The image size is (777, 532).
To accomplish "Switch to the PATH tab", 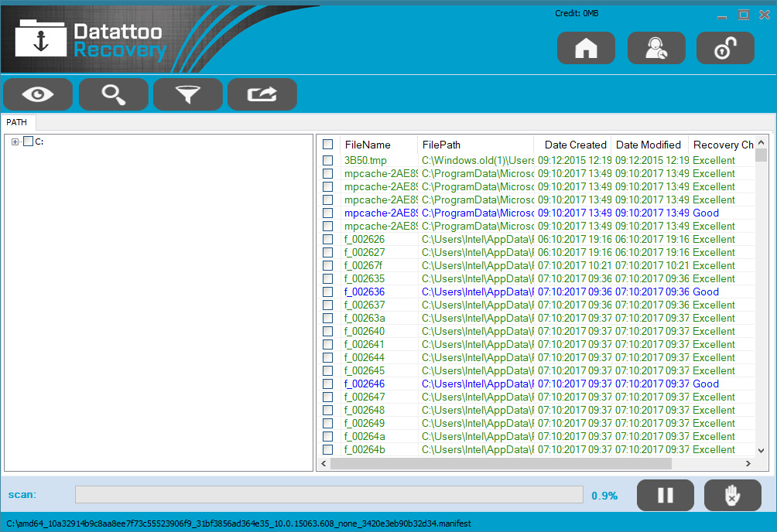I will 17,122.
